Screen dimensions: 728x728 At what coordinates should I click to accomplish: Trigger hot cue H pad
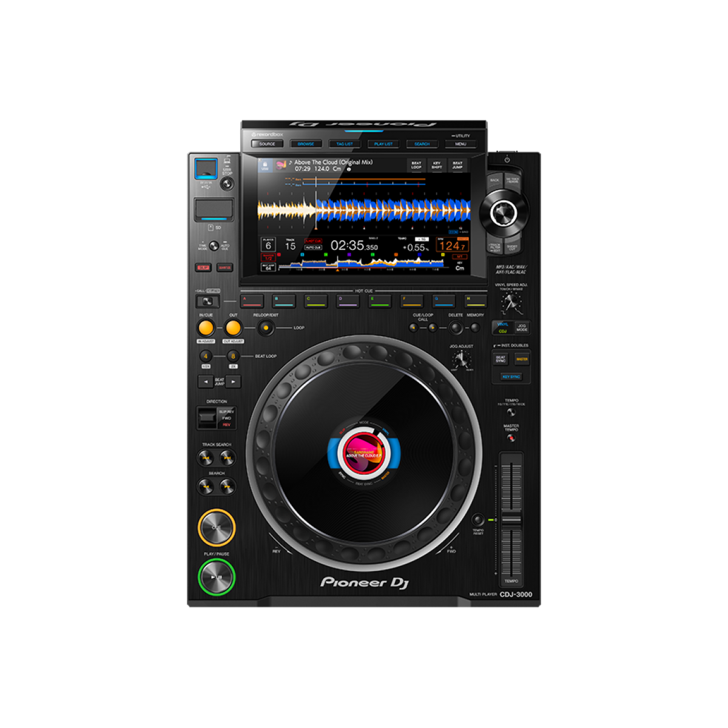pos(476,302)
